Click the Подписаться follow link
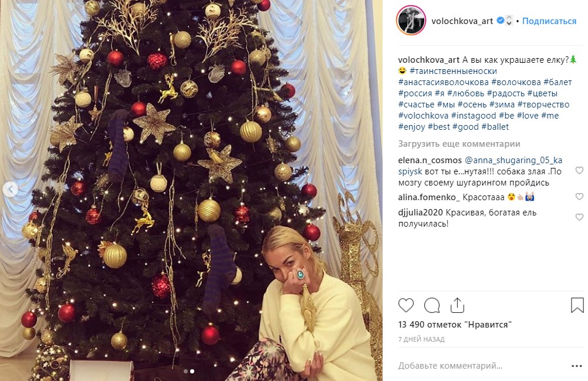 click(x=549, y=21)
